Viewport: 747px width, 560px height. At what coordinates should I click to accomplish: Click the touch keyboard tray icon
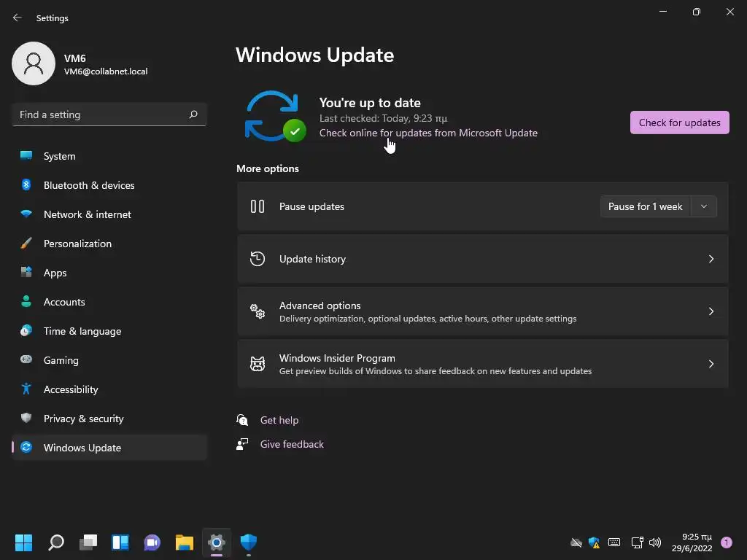pyautogui.click(x=614, y=542)
